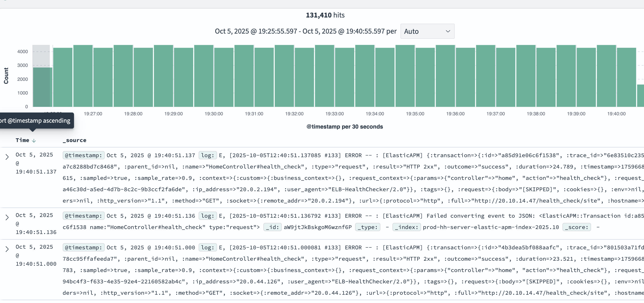Click the prod-hh-server-elastic-apm-index-2025.10 value

491,227
